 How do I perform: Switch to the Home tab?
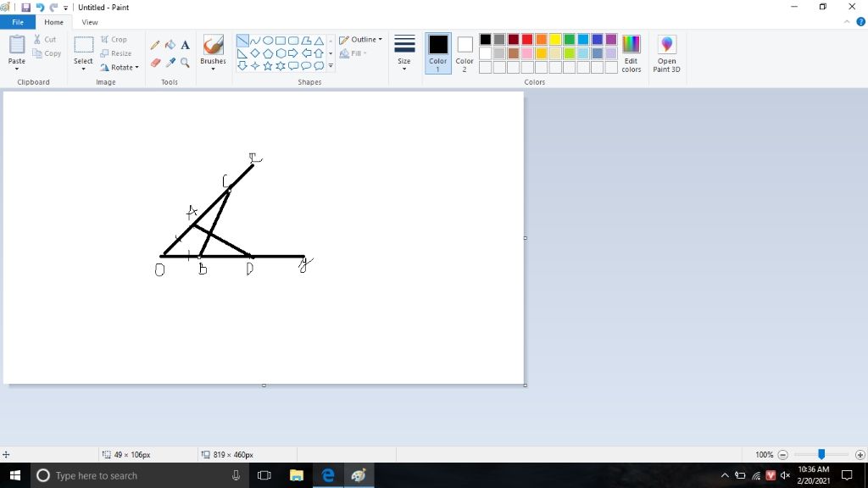53,22
